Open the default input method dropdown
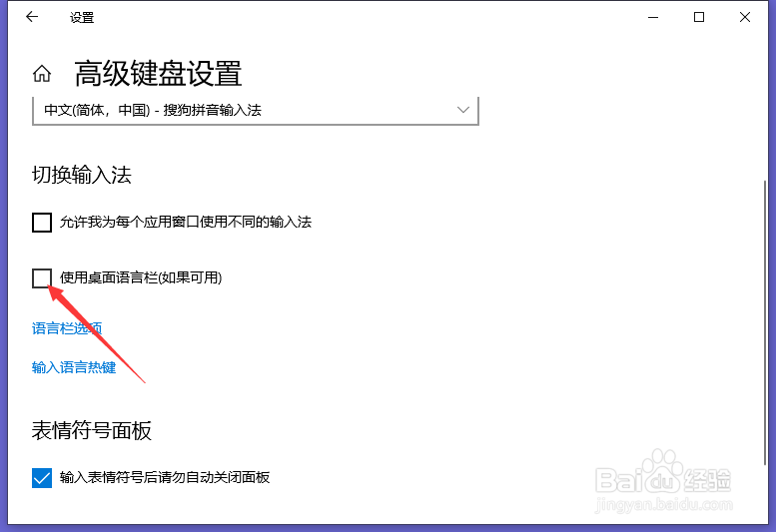 [256, 110]
